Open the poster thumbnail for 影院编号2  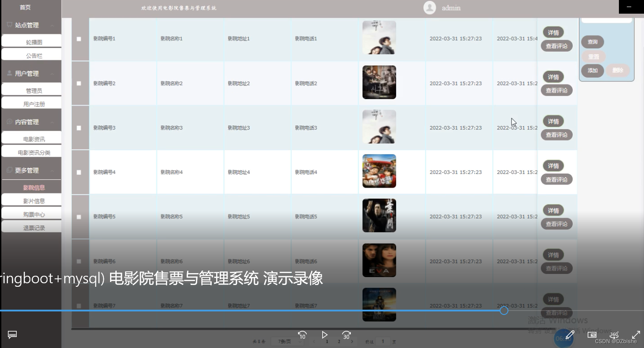pos(379,82)
